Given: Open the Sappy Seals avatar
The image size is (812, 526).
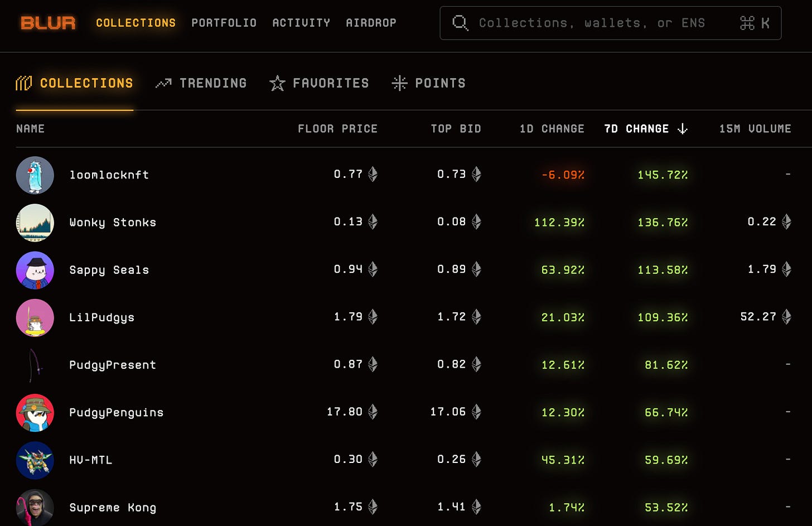Looking at the screenshot, I should coord(35,270).
